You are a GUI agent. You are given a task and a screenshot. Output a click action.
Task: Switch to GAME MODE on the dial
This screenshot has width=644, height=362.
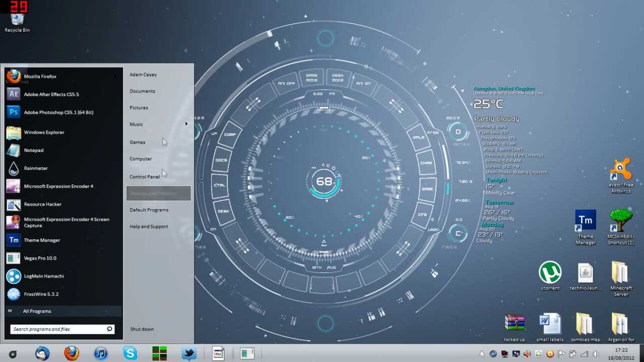click(x=312, y=78)
